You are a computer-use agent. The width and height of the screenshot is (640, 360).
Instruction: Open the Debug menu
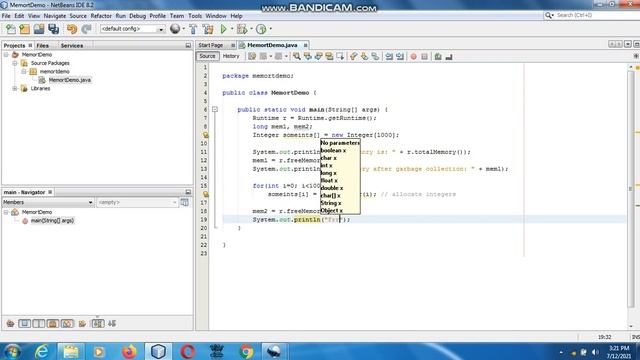pyautogui.click(x=138, y=16)
